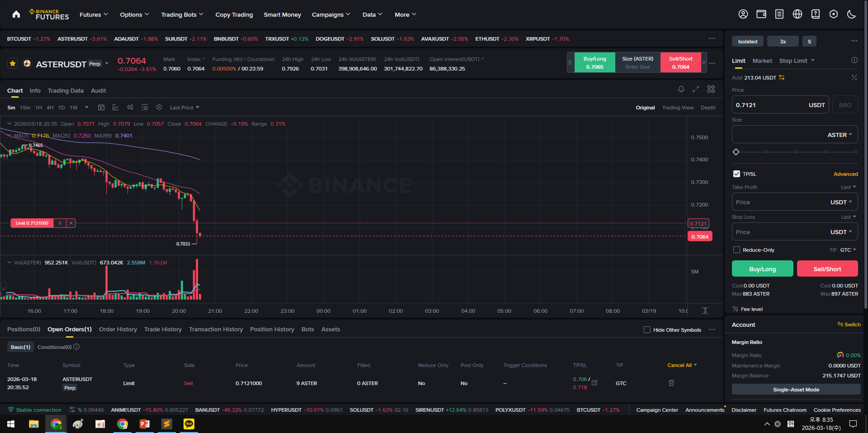The image size is (868, 433).
Task: Open KakaoTalk from the taskbar
Action: 189,424
